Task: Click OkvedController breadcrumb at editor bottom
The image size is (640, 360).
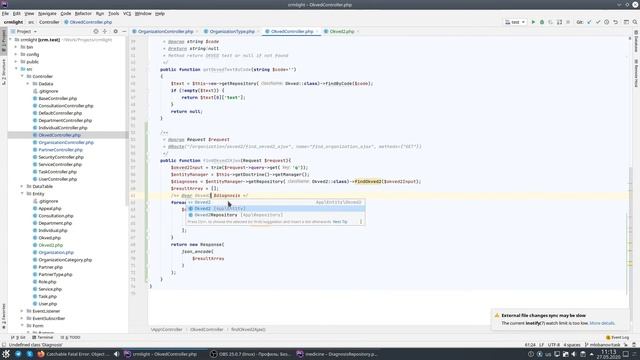Action: pyautogui.click(x=207, y=329)
